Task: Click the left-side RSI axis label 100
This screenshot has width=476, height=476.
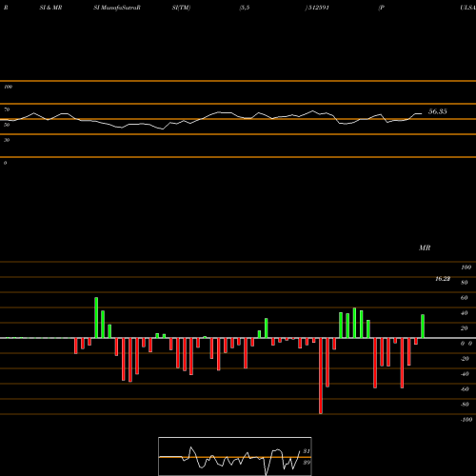Action: point(8,87)
